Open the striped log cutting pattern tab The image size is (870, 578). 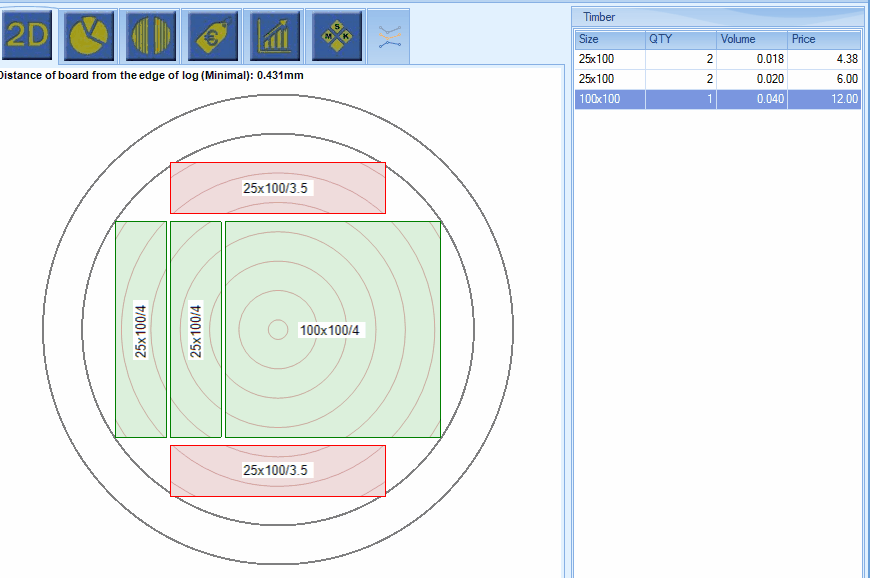coord(151,36)
